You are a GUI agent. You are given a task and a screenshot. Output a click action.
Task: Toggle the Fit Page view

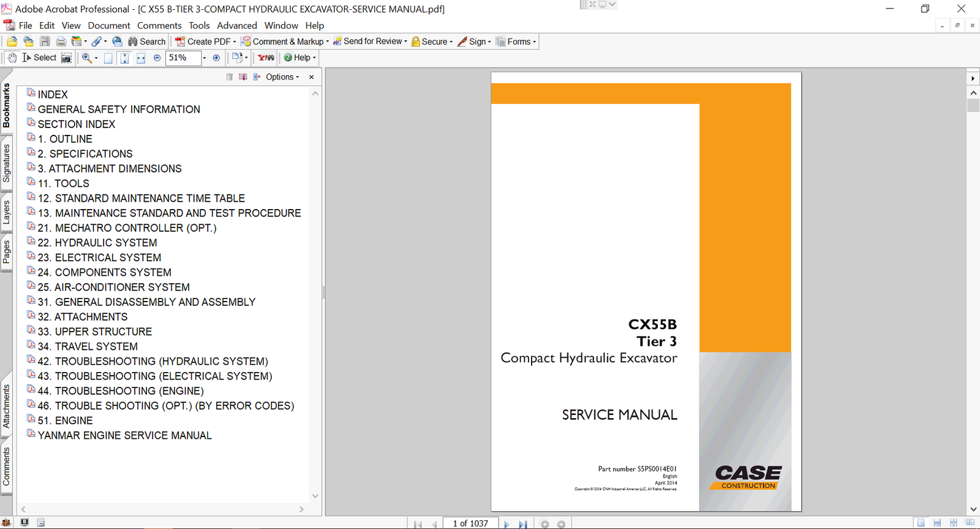click(124, 58)
